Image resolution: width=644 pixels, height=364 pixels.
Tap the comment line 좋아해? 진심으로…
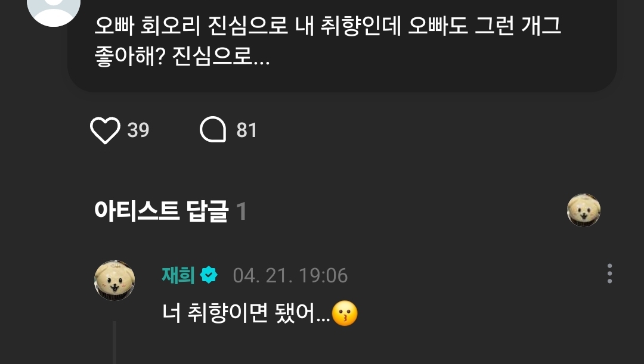pyautogui.click(x=182, y=56)
